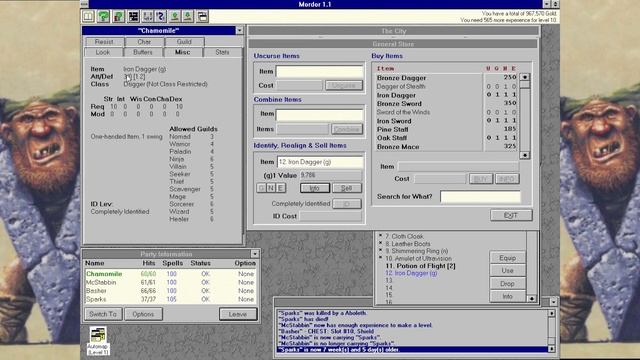Image resolution: width=640 pixels, height=360 pixels.
Task: Toggle the G alignment button
Action: (x=261, y=188)
